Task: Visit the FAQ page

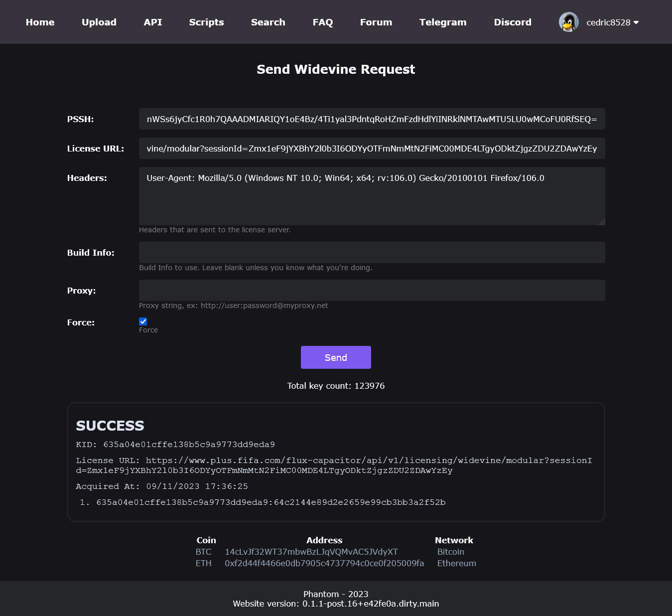Action: pos(323,22)
